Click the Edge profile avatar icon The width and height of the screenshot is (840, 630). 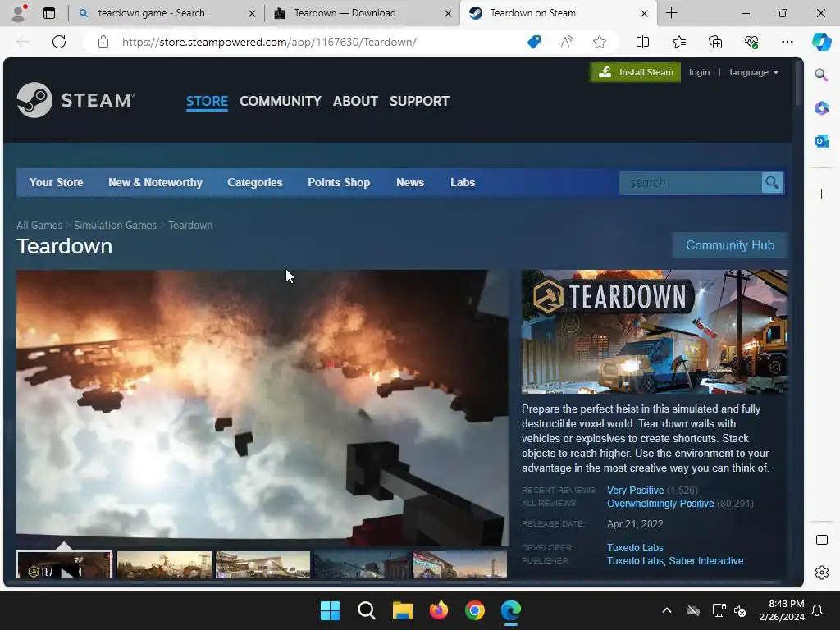point(19,13)
